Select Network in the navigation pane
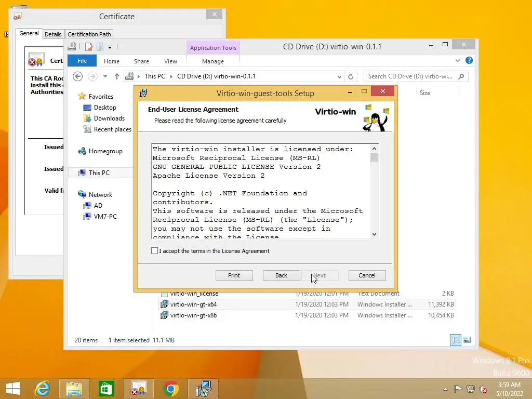Screen dimensions: 532x399 tap(100, 194)
